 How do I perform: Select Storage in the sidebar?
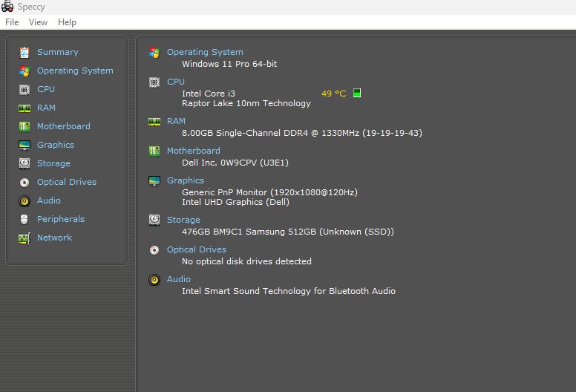pos(53,163)
